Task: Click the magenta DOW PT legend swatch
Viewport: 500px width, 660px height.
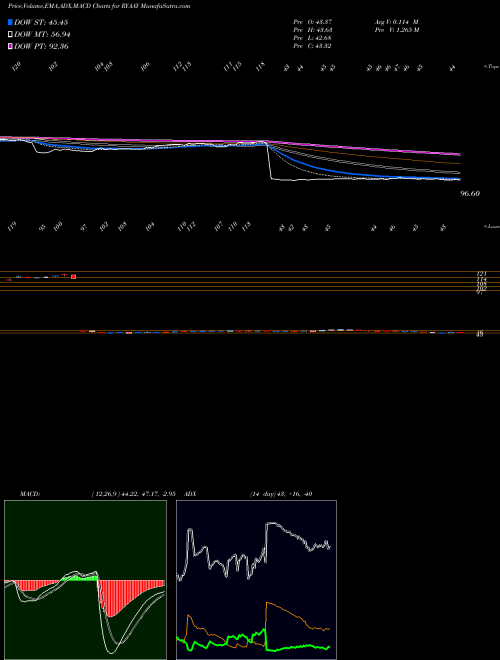Action: coord(11,46)
